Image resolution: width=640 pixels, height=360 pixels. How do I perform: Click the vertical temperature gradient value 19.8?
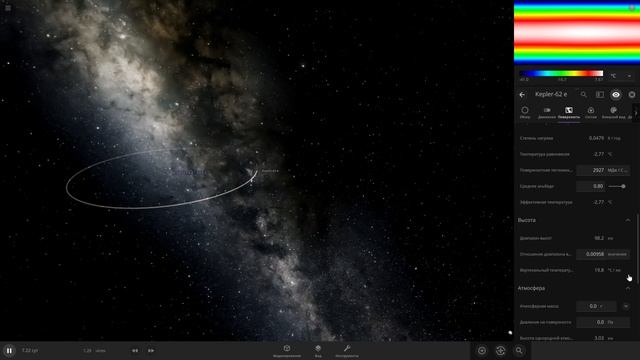tap(599, 270)
